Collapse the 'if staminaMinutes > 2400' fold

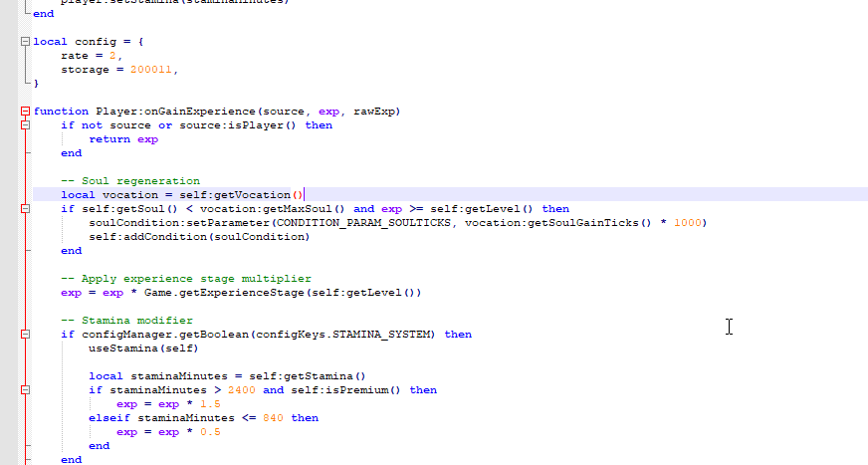click(x=25, y=390)
